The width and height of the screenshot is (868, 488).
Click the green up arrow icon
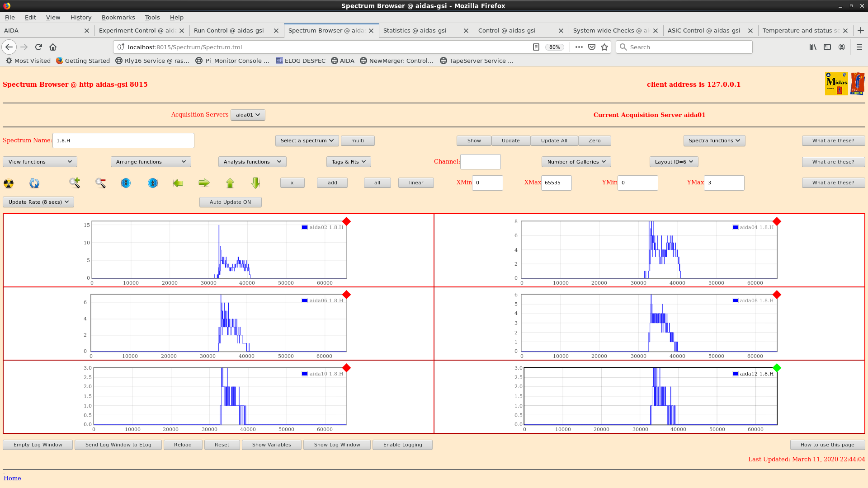230,183
